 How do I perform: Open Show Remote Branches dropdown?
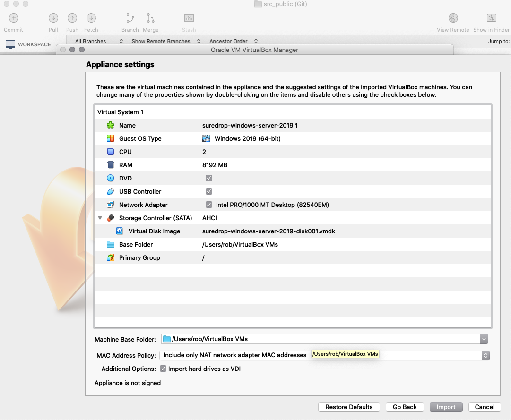[166, 41]
